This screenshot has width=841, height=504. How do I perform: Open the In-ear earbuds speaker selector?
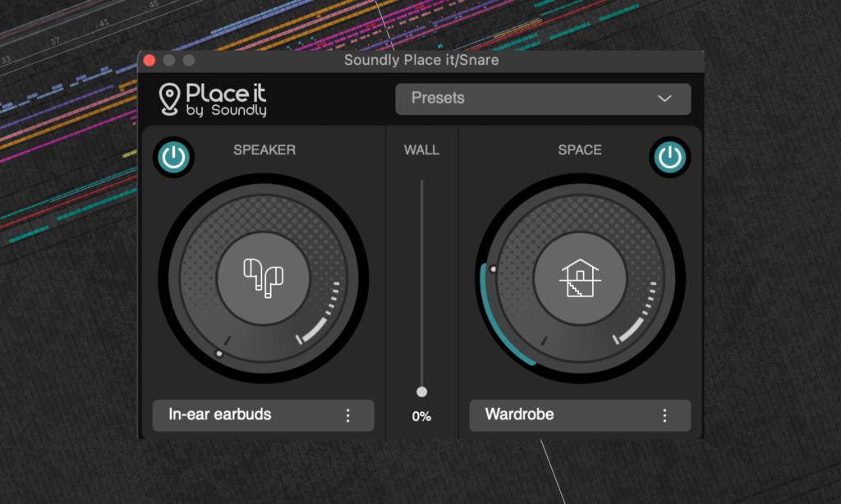coord(246,415)
